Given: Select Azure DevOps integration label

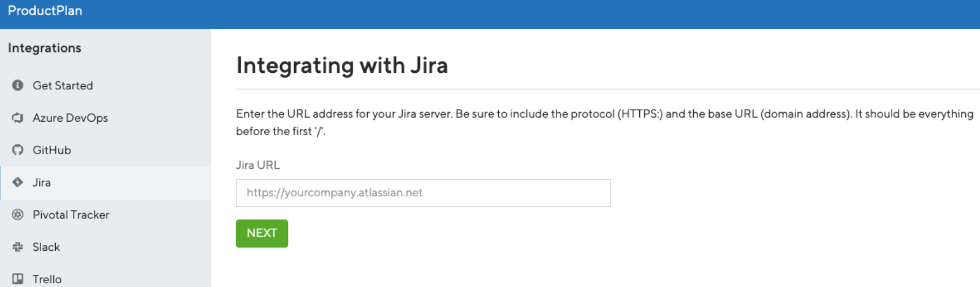Looking at the screenshot, I should coord(70,118).
